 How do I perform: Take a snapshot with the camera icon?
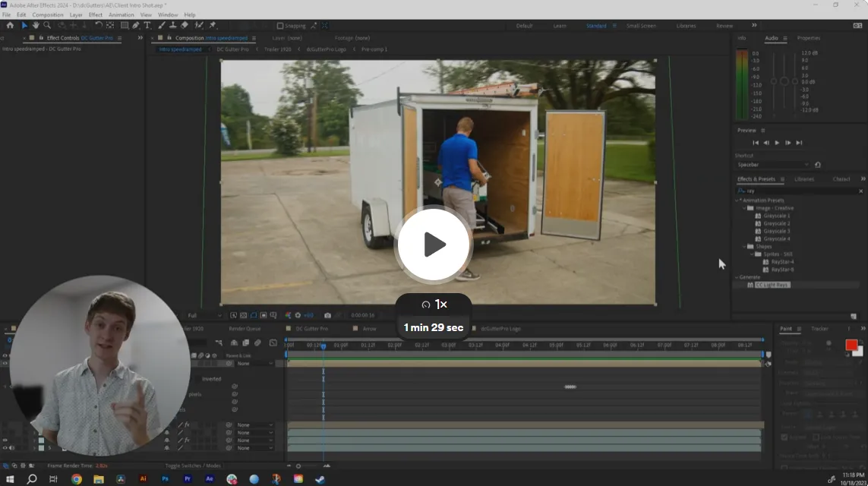(x=328, y=315)
